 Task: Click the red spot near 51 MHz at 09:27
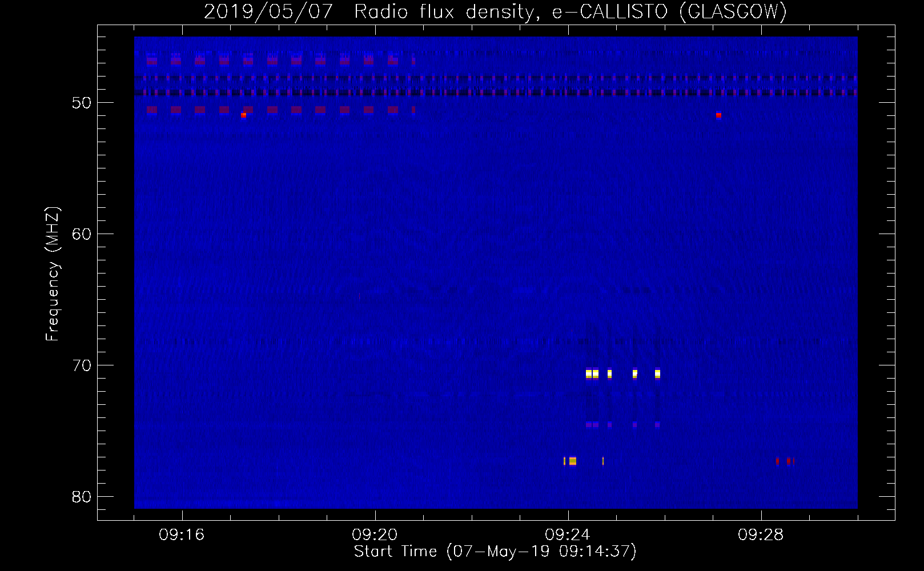(718, 115)
